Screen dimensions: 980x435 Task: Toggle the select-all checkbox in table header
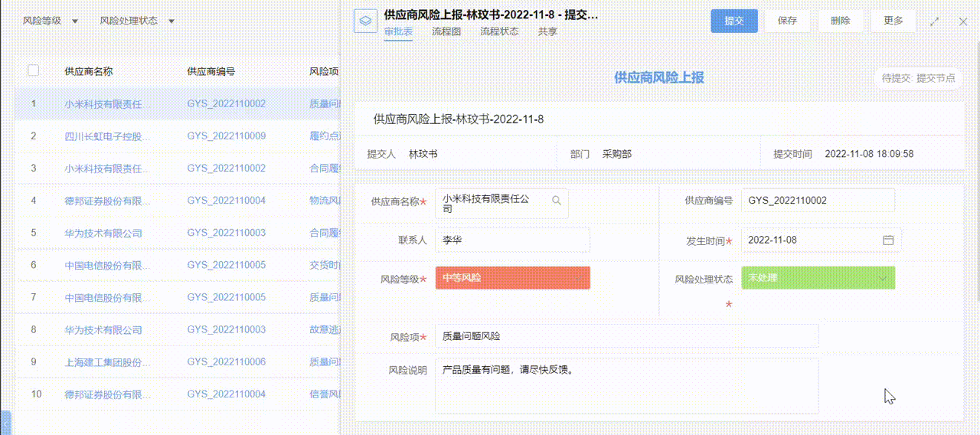pyautogui.click(x=33, y=70)
